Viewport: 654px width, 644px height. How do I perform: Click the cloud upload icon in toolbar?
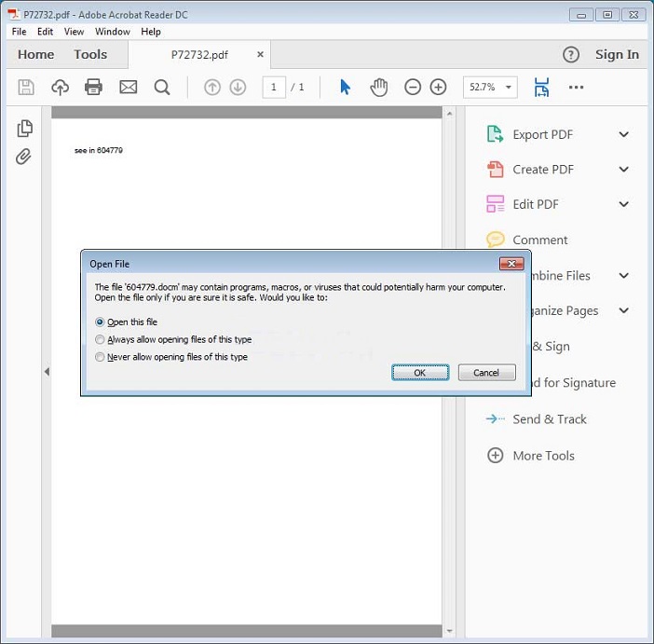(60, 88)
